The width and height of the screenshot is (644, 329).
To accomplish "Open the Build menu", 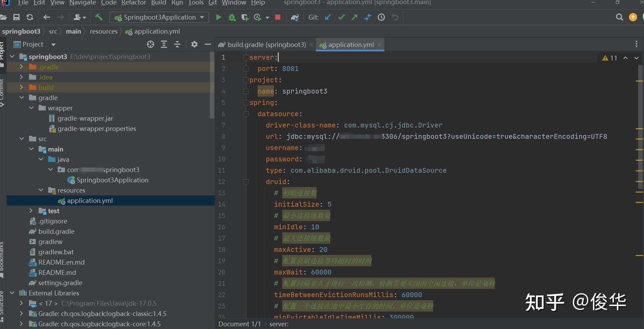I will (x=158, y=3).
